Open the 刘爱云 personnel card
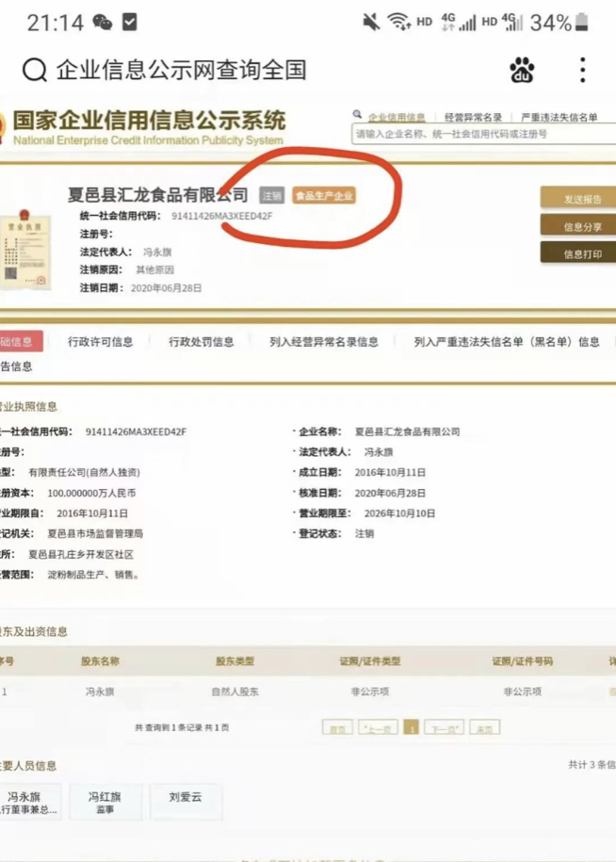Image resolution: width=616 pixels, height=862 pixels. (186, 797)
